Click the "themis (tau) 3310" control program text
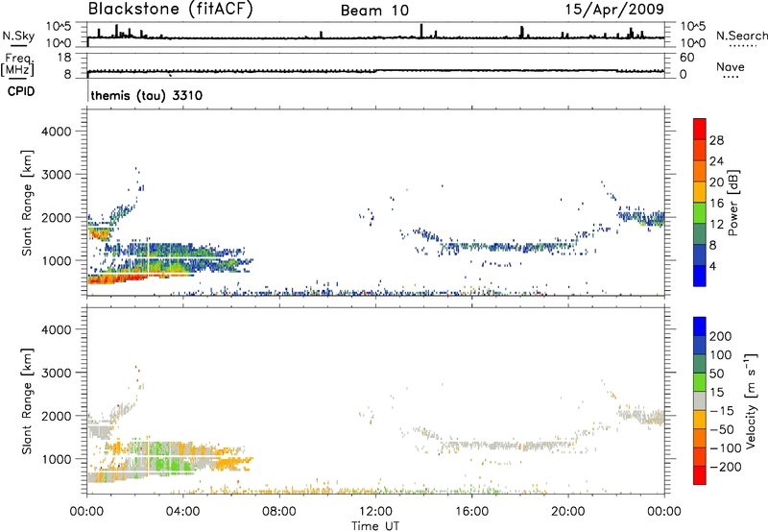The height and width of the screenshot is (532, 768). (147, 95)
